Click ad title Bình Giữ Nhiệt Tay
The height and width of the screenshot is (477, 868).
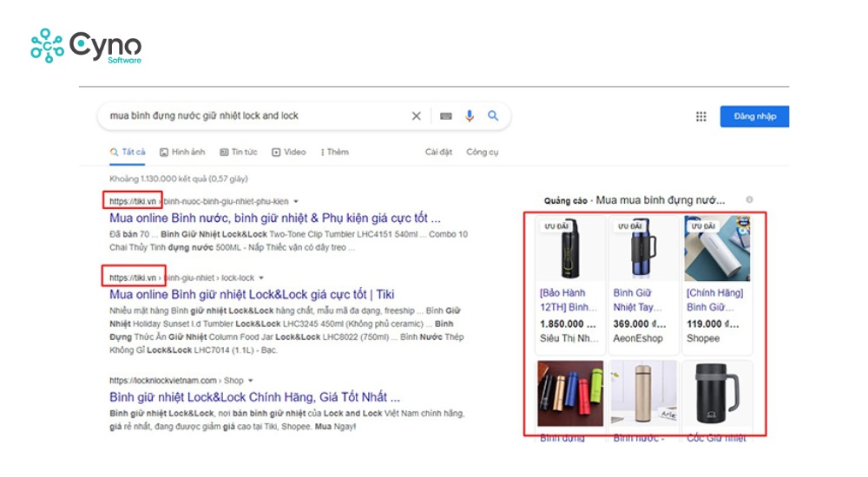(x=637, y=300)
